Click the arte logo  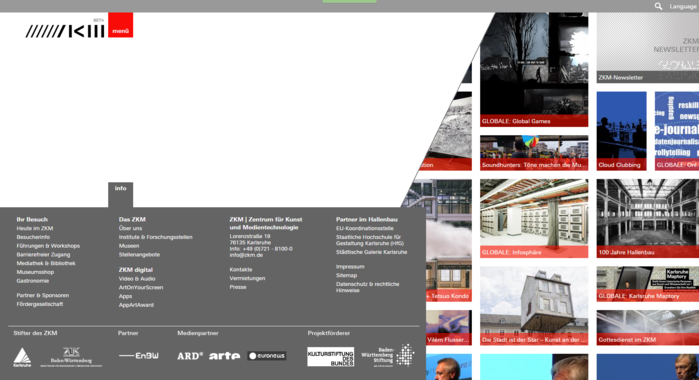[224, 356]
